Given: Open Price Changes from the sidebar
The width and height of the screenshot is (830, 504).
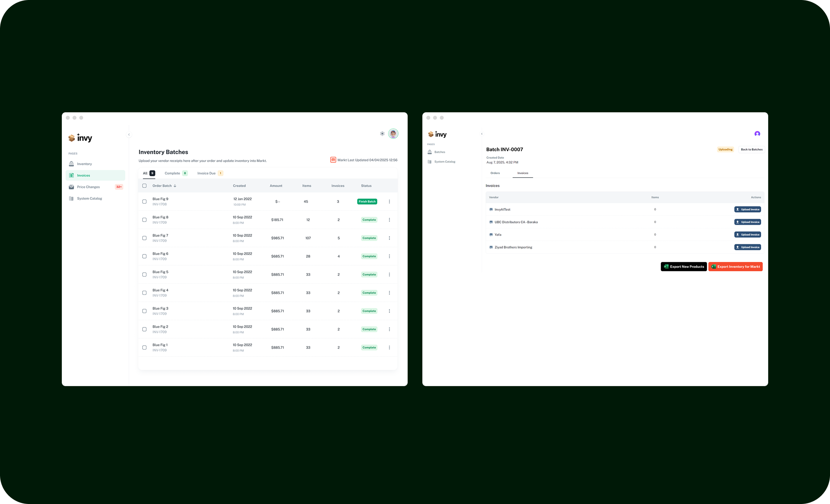Looking at the screenshot, I should click(88, 187).
